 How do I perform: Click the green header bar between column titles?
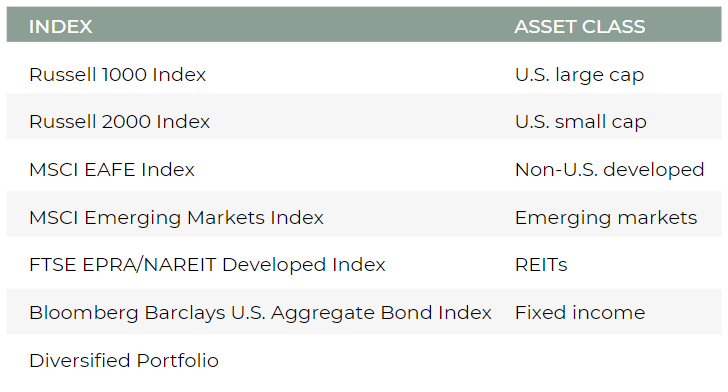coord(302,25)
